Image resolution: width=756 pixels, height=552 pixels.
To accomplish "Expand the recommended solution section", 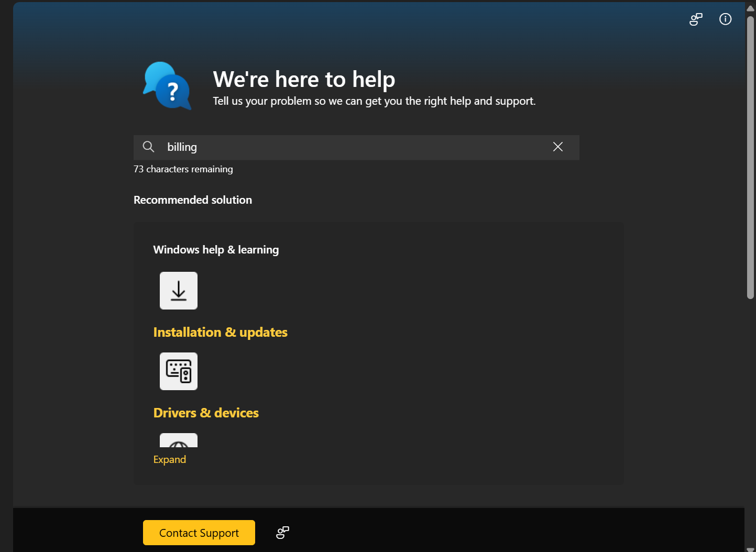I will pyautogui.click(x=170, y=460).
